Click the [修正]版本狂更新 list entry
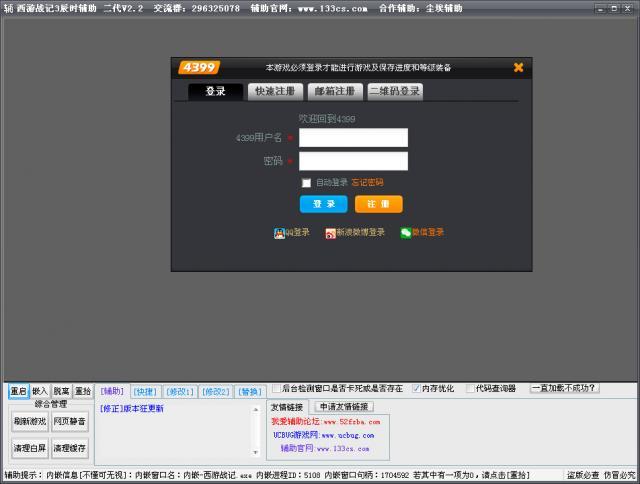This screenshot has height=484, width=640. pyautogui.click(x=132, y=409)
